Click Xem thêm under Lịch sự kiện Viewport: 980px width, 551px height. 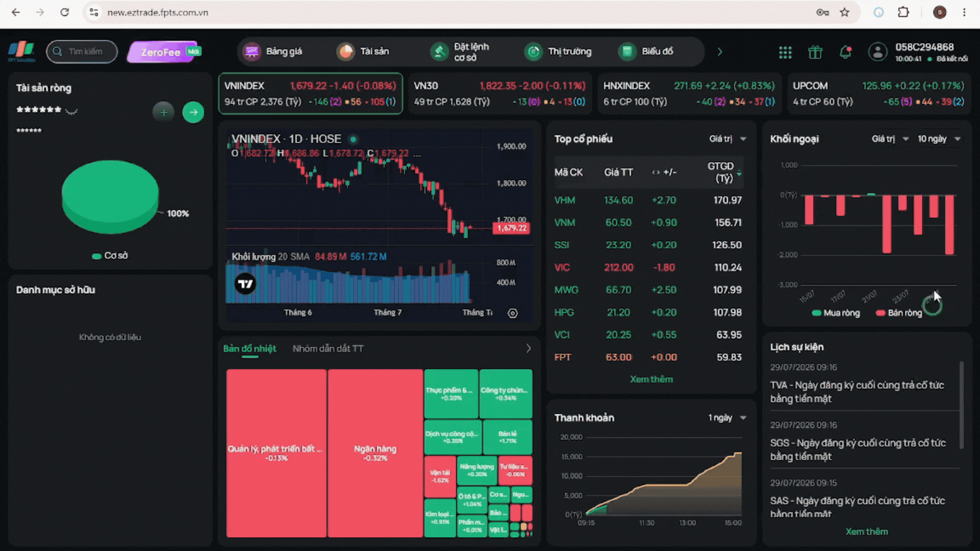point(867,532)
